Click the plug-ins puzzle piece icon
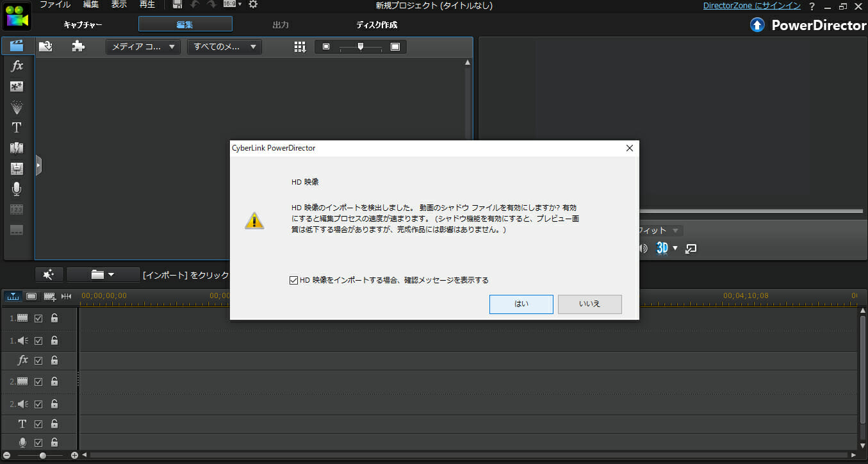Screen dimensions: 868x464 point(78,46)
